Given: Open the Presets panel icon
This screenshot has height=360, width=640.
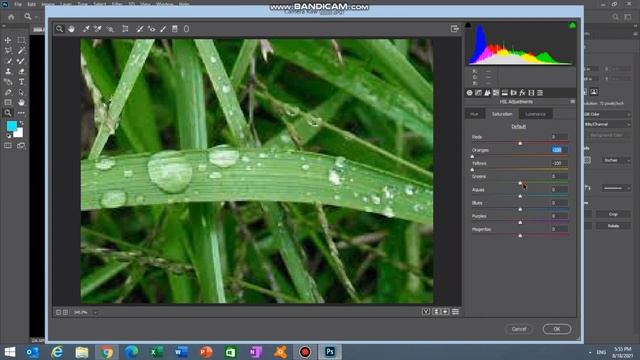Looking at the screenshot, I should pos(540,93).
